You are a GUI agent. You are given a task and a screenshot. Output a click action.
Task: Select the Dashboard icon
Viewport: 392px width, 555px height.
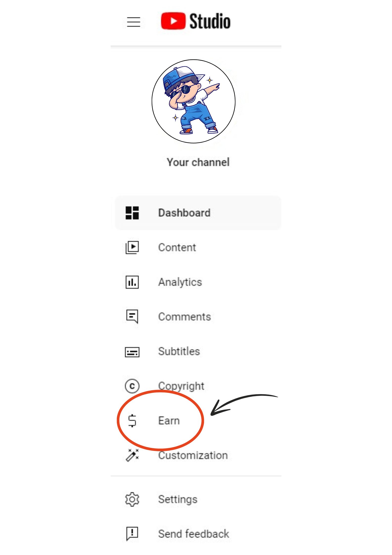click(132, 213)
